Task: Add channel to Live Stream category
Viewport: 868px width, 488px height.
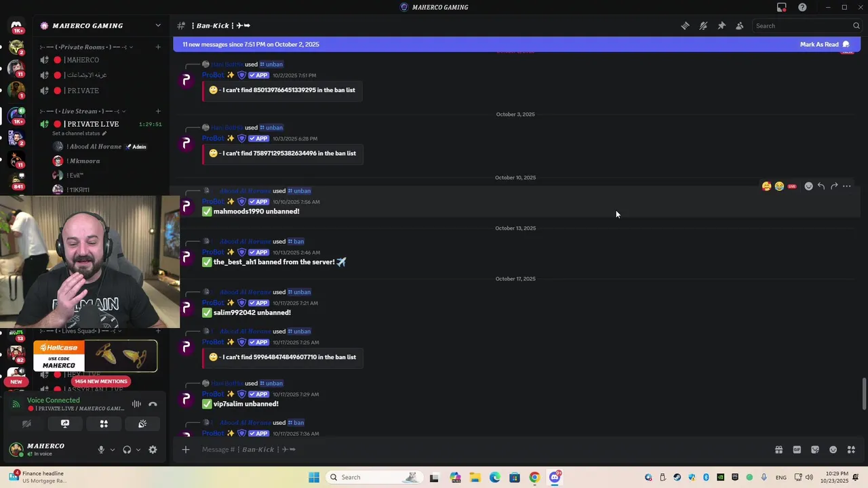Action: (158, 111)
